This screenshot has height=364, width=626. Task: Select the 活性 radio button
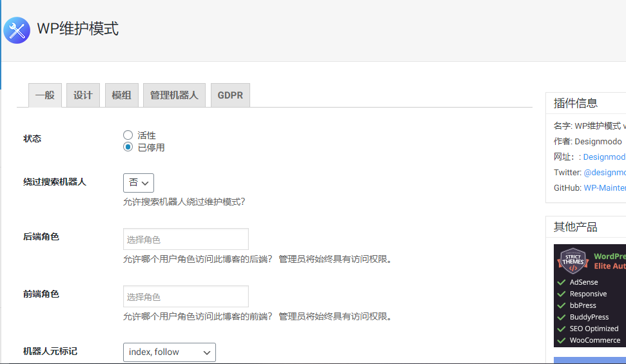pyautogui.click(x=128, y=135)
